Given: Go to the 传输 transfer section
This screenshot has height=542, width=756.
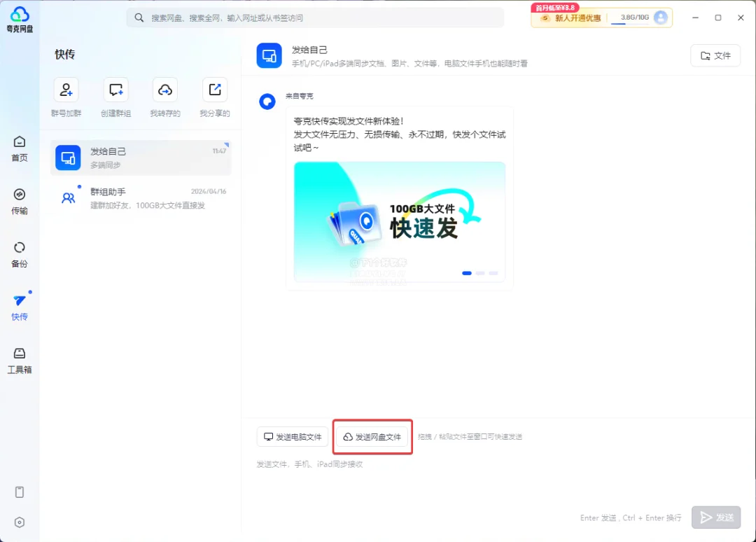Looking at the screenshot, I should click(x=20, y=202).
